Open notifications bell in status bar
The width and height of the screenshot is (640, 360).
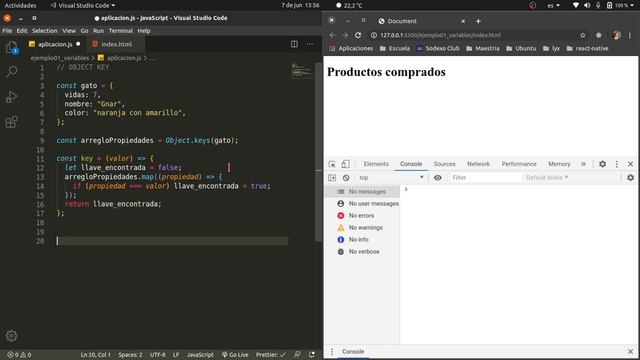[312, 355]
